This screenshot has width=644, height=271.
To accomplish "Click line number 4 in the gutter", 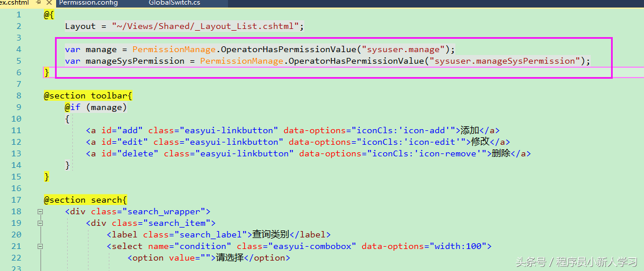I will 19,50.
